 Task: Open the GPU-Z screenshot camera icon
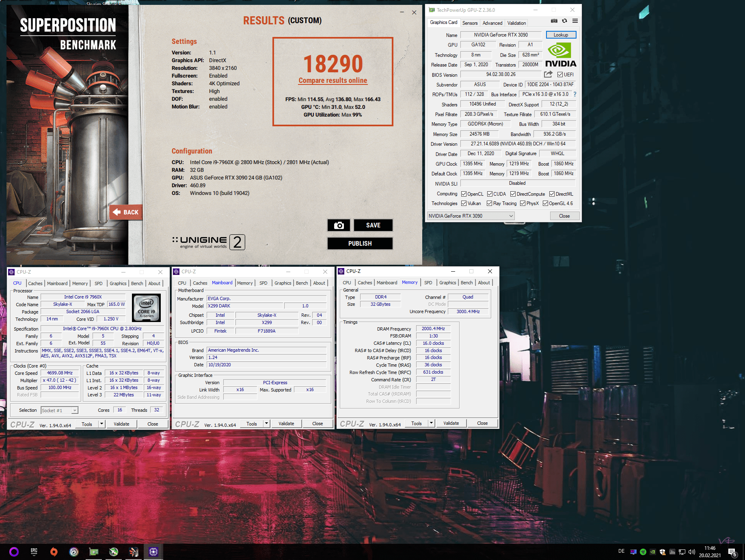[x=554, y=21]
